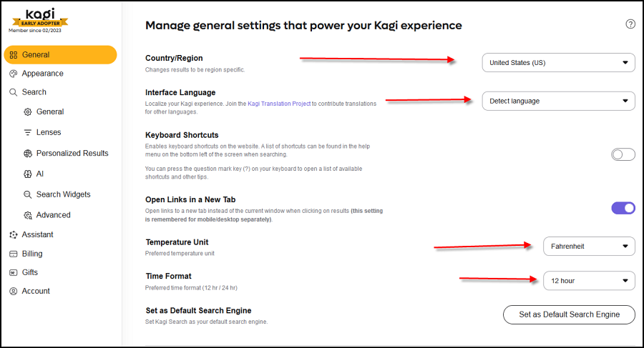Select Advanced under Search settings
644x348 pixels.
click(53, 215)
